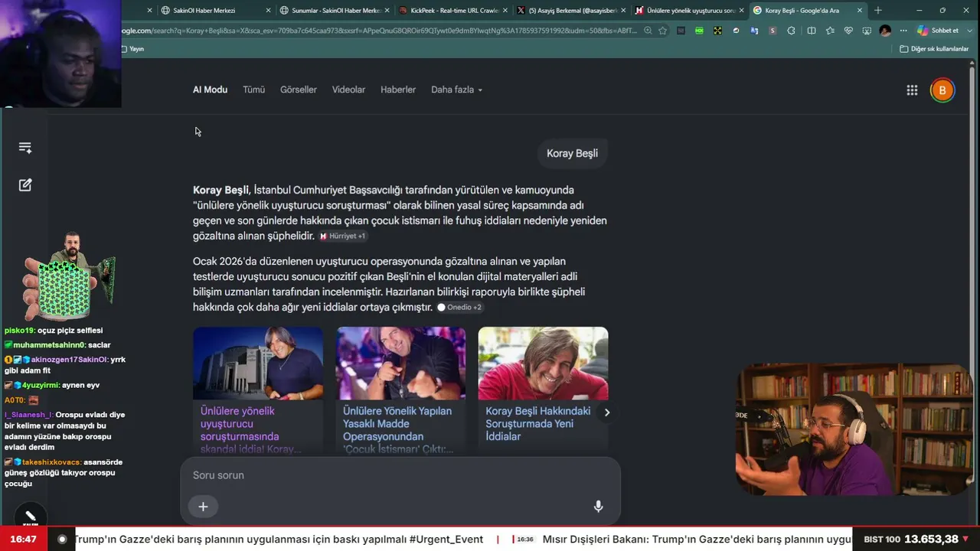Activate the microphone voice input
The height and width of the screenshot is (551, 980).
point(598,507)
